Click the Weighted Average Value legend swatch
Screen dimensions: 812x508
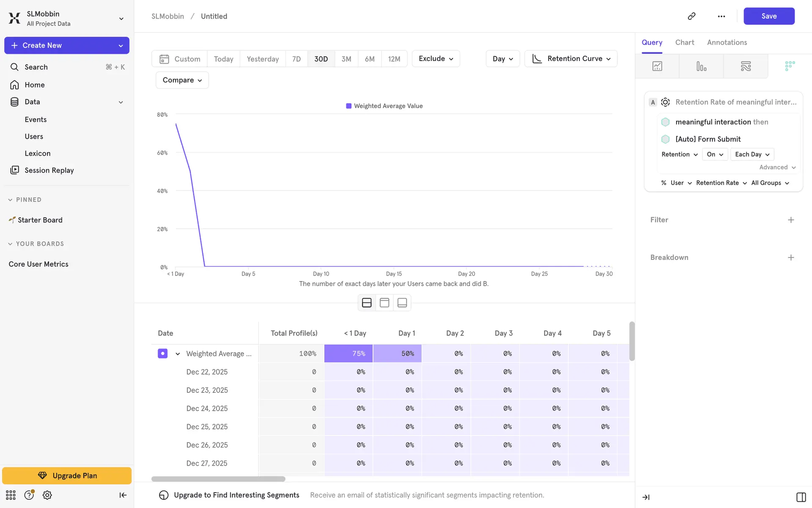pyautogui.click(x=348, y=106)
